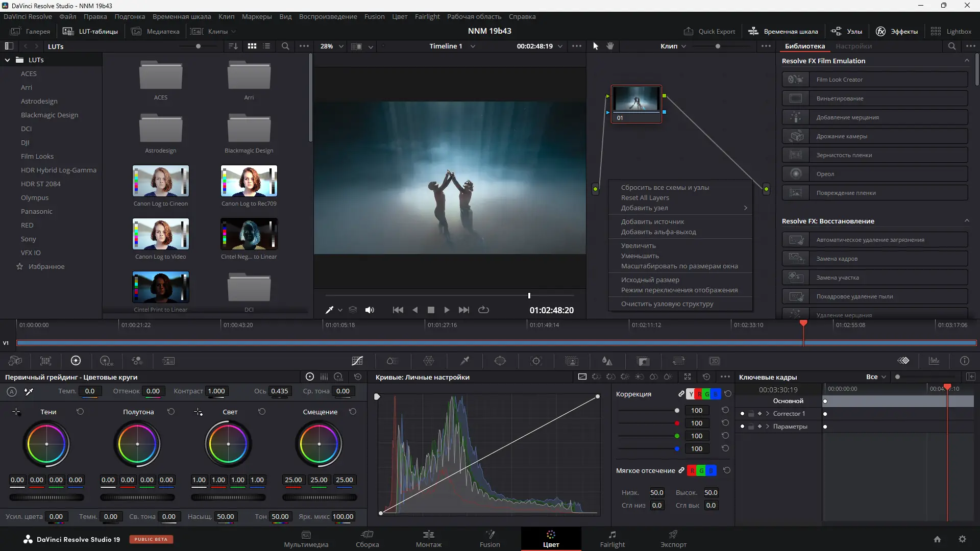Open the Маркеры menu
The image size is (980, 551).
tap(257, 16)
